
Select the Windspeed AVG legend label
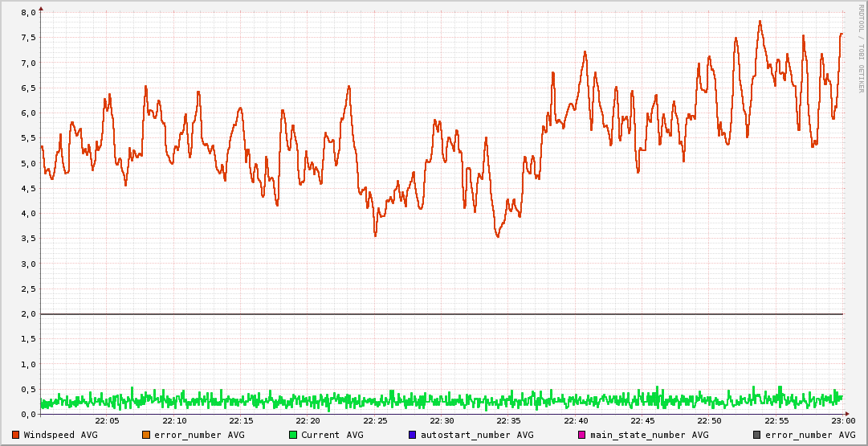click(x=60, y=435)
